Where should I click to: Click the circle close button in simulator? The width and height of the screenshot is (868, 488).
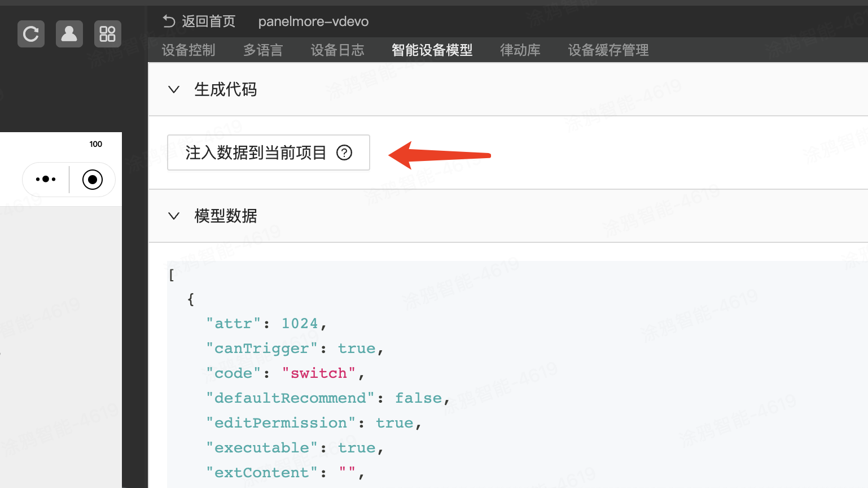(x=93, y=180)
